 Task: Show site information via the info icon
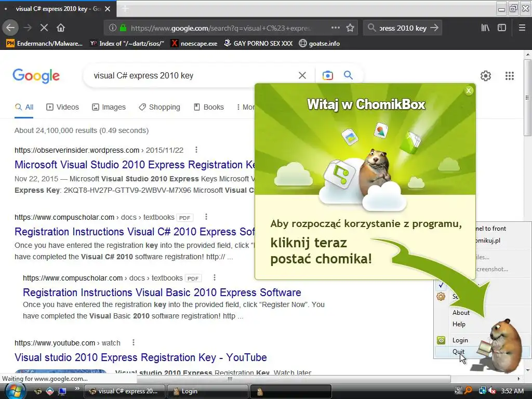(x=113, y=28)
